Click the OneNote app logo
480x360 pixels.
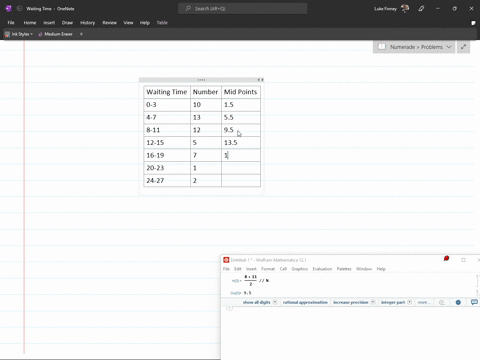[x=9, y=9]
